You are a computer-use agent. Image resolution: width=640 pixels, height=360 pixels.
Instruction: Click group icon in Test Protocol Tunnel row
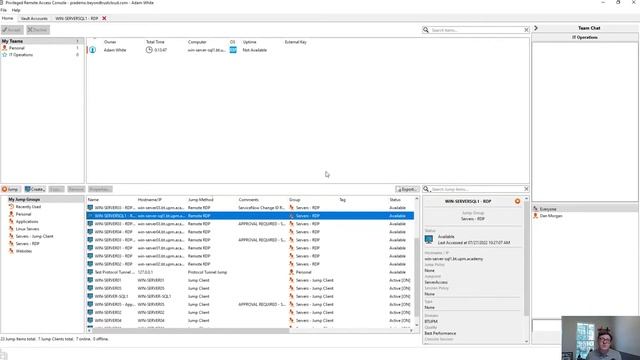click(291, 272)
